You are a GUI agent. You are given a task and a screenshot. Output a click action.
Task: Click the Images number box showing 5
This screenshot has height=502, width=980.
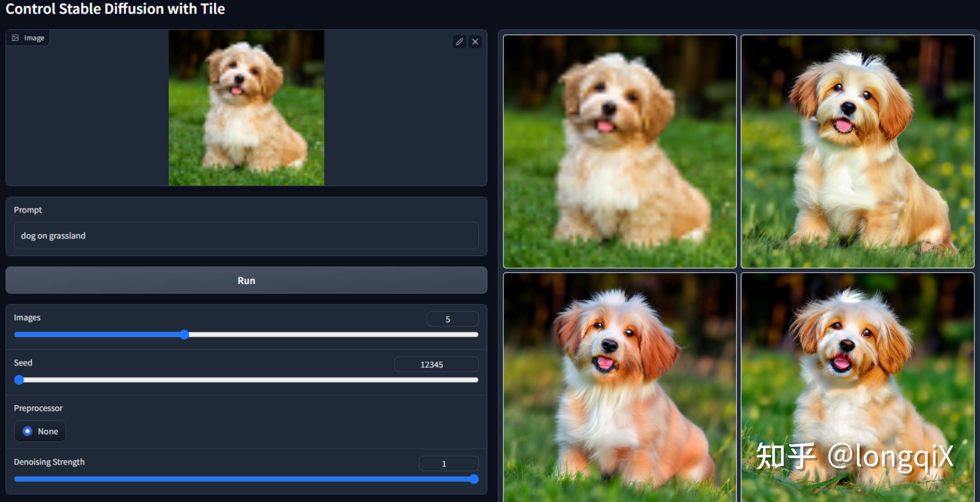(452, 319)
